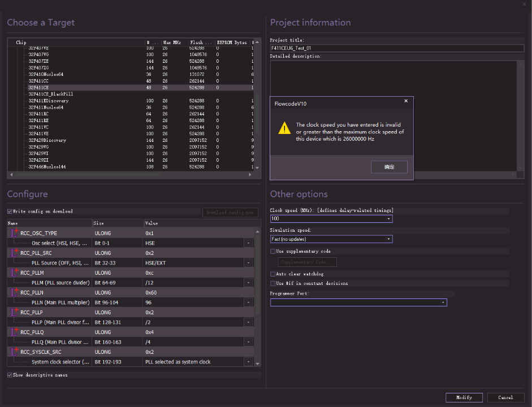Select chip 32F429ZI
Screen dimensions: 532x407
point(38,160)
